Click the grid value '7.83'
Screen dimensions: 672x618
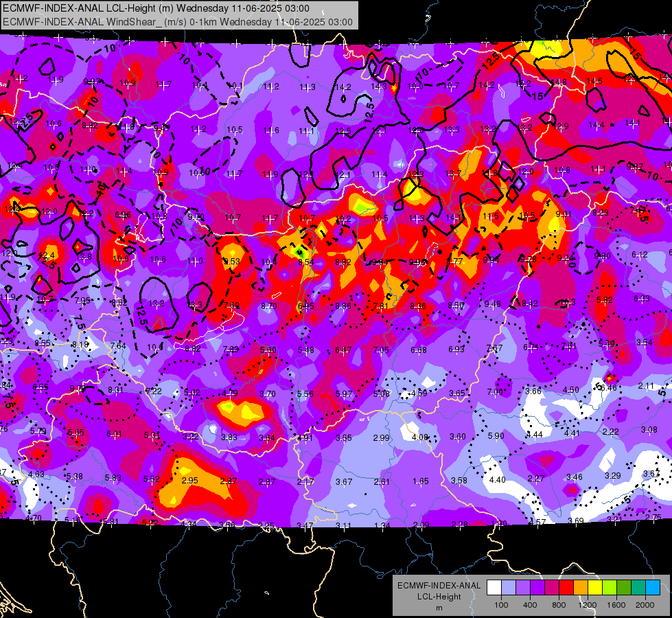pos(231,349)
